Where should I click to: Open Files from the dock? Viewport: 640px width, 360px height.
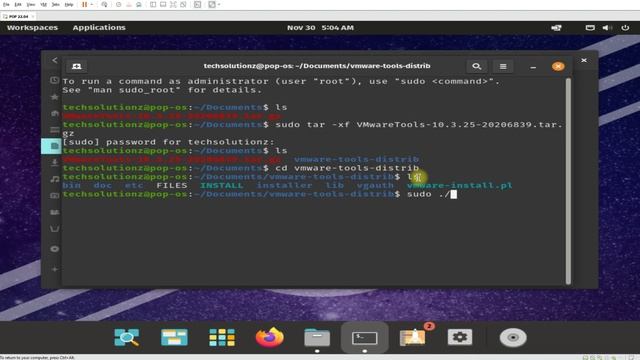tap(317, 337)
